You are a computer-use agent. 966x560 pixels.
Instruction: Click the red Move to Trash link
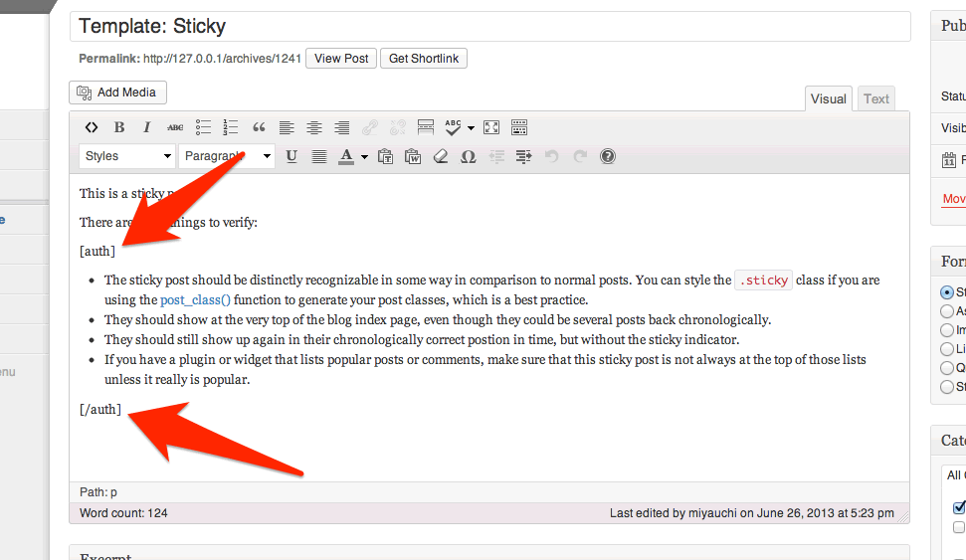954,198
